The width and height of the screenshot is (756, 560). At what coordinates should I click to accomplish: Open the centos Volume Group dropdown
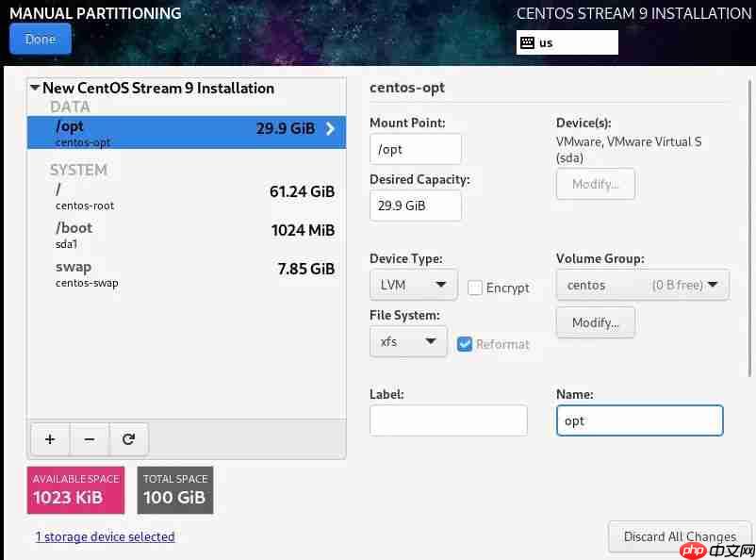click(x=642, y=285)
